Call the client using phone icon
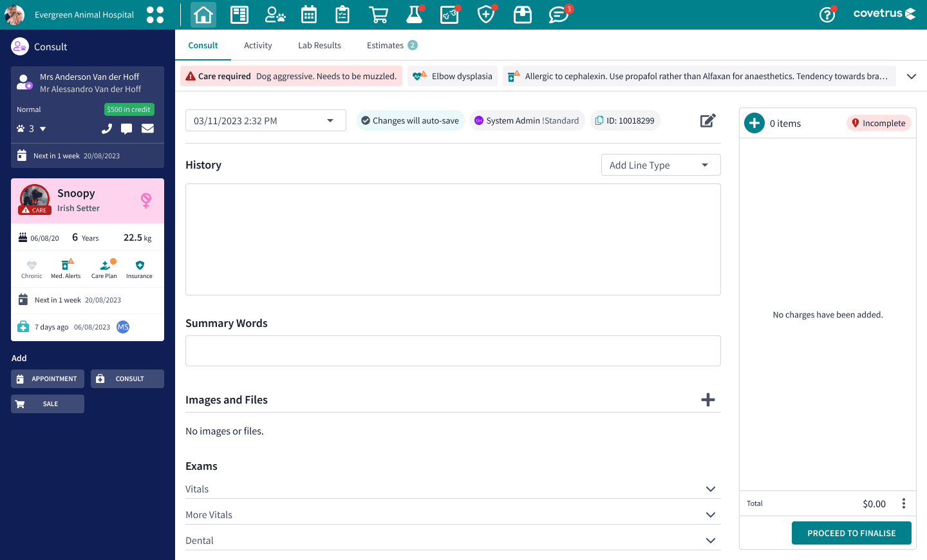 107,129
